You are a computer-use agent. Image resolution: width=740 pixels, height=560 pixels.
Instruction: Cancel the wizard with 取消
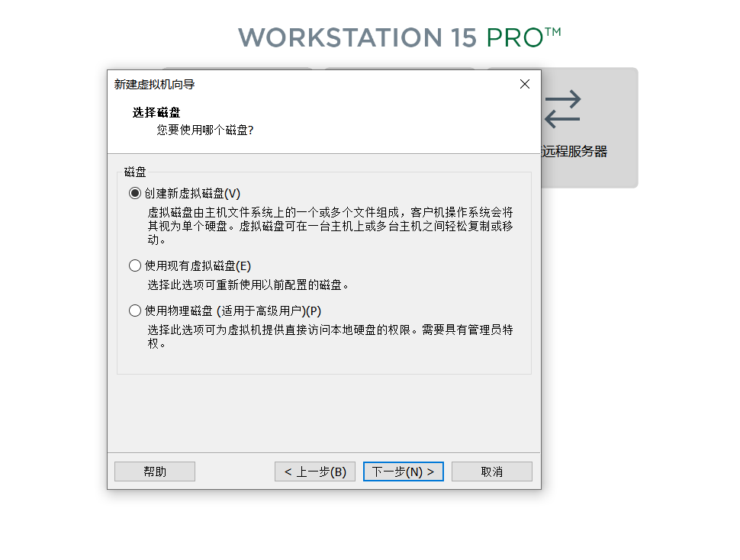pos(492,471)
